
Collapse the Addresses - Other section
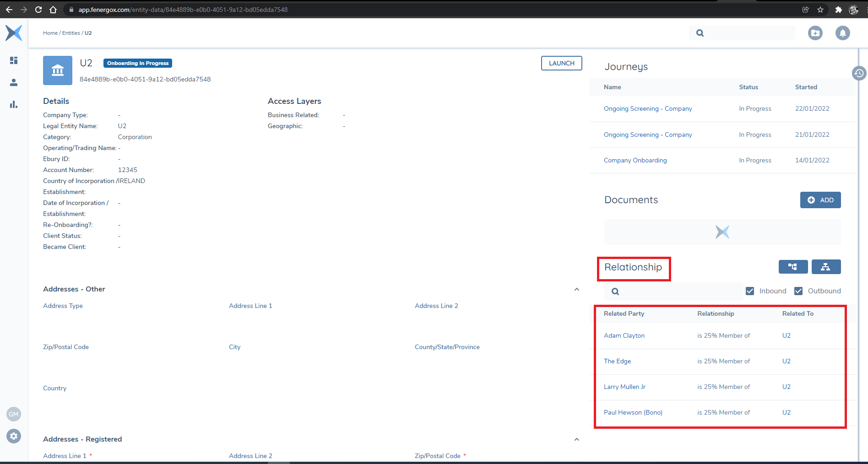[577, 289]
